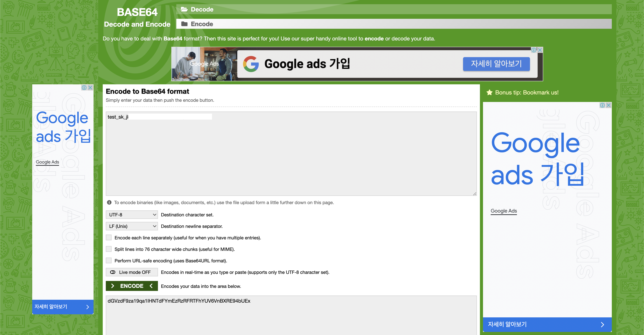This screenshot has height=335, width=644.
Task: Enable Split lines into 76 character chunks
Action: pos(109,249)
